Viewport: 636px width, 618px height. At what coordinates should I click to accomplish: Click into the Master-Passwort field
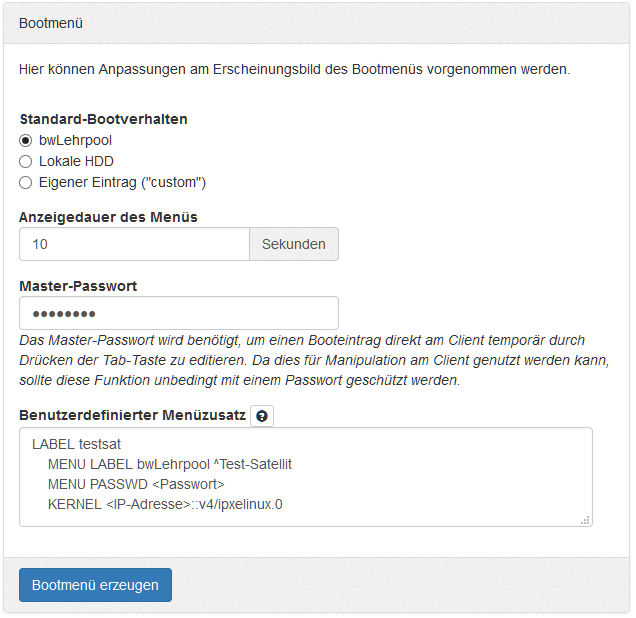(179, 313)
